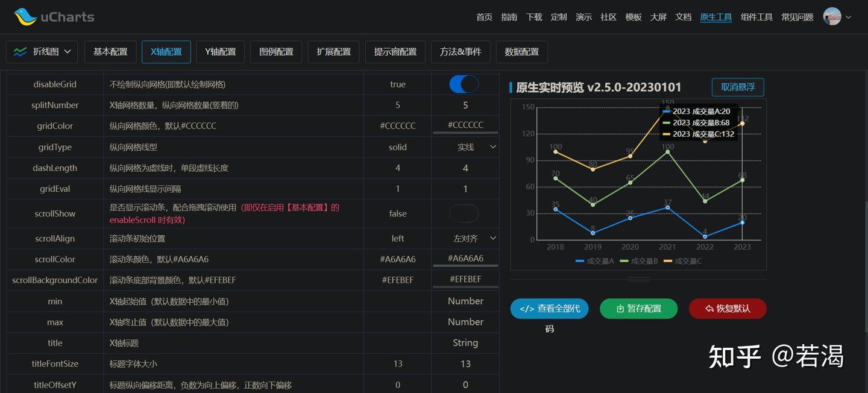Click 查看全部代码 button
The height and width of the screenshot is (393, 868).
click(x=549, y=309)
